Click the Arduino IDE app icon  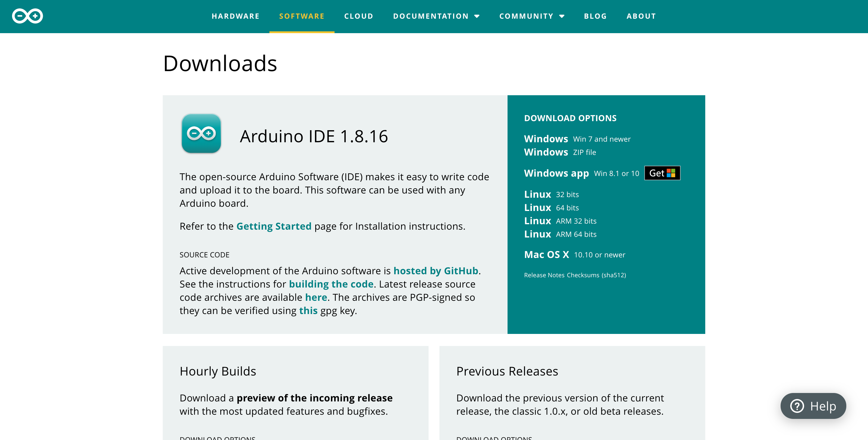pyautogui.click(x=201, y=134)
